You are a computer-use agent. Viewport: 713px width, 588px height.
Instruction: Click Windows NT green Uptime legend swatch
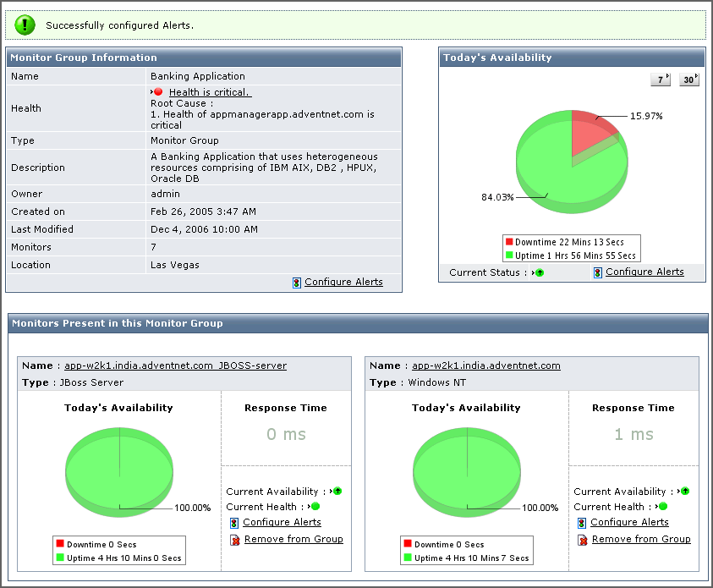(x=408, y=557)
